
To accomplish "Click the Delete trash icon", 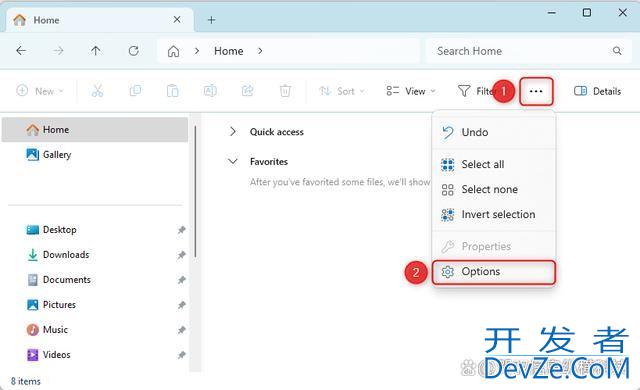I will (x=285, y=91).
